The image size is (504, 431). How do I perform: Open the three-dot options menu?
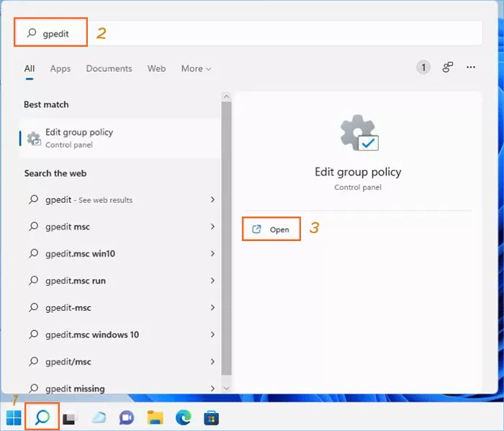(x=471, y=67)
